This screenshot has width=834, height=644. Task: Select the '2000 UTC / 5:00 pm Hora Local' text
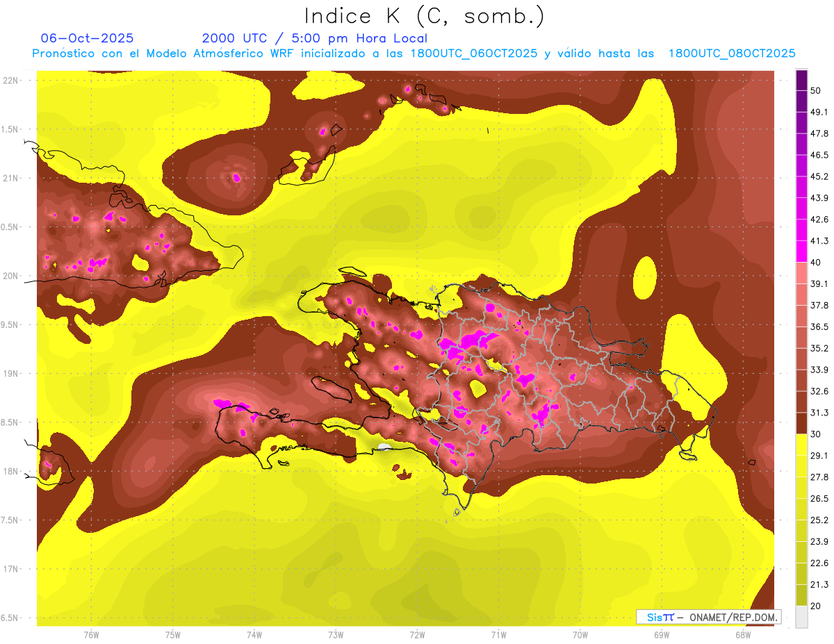314,38
